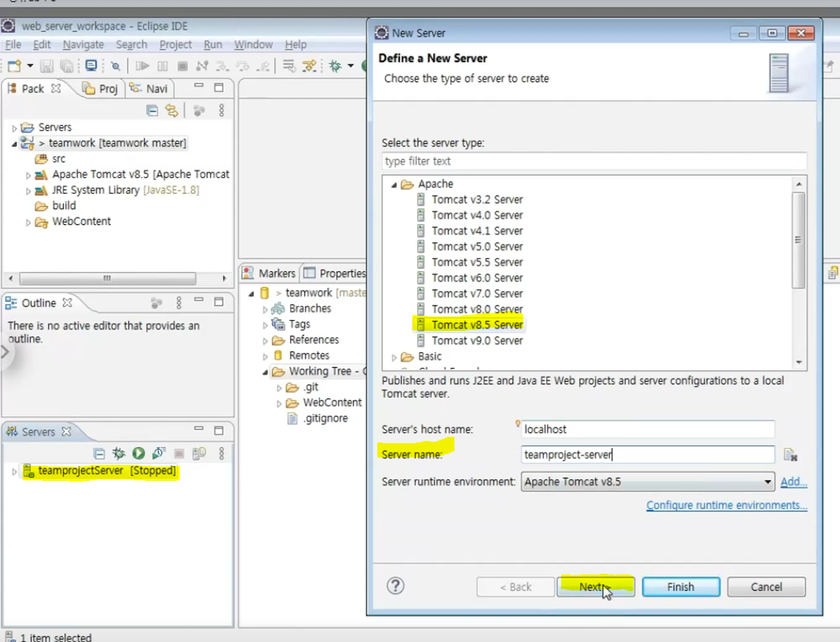840x642 pixels.
Task: Click the reset server name icon
Action: 790,455
